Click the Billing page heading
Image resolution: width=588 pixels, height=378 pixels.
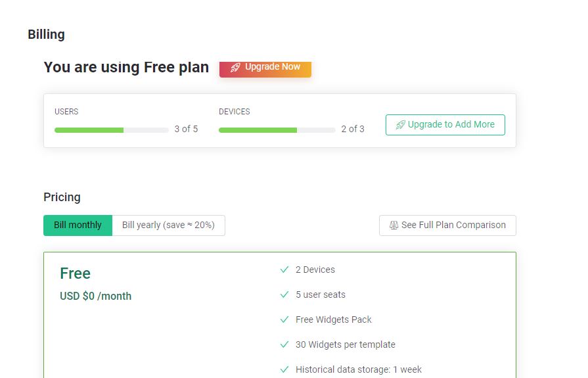pos(46,34)
